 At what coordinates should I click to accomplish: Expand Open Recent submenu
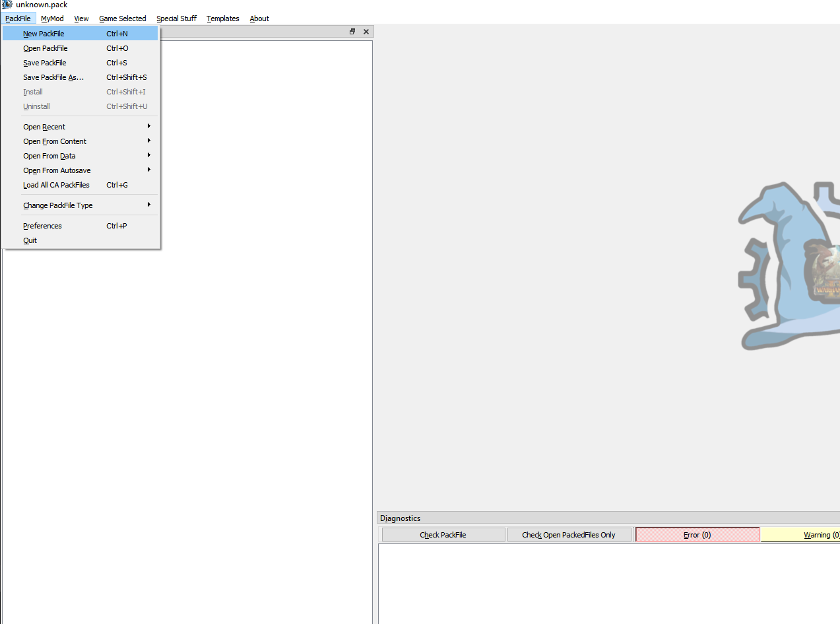[81, 127]
